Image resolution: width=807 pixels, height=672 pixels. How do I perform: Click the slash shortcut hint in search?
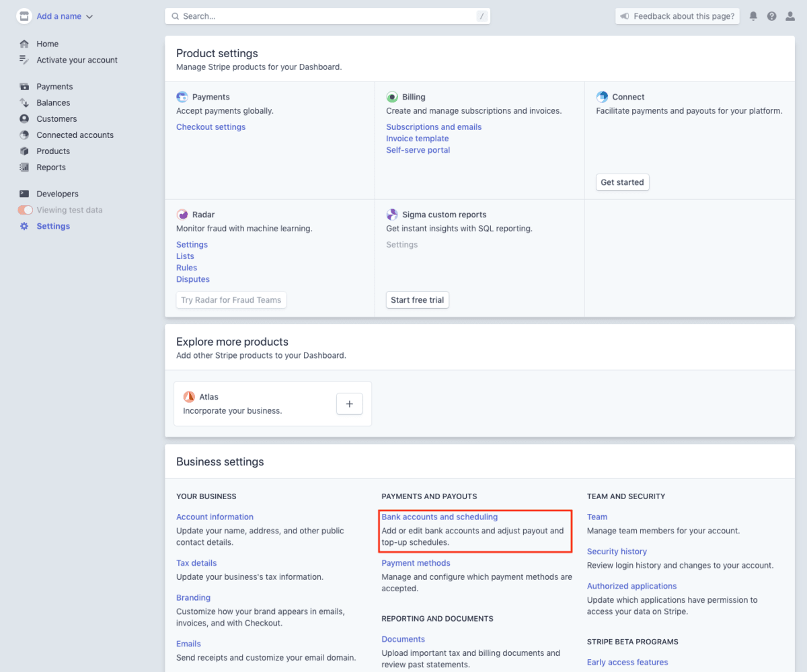point(482,16)
